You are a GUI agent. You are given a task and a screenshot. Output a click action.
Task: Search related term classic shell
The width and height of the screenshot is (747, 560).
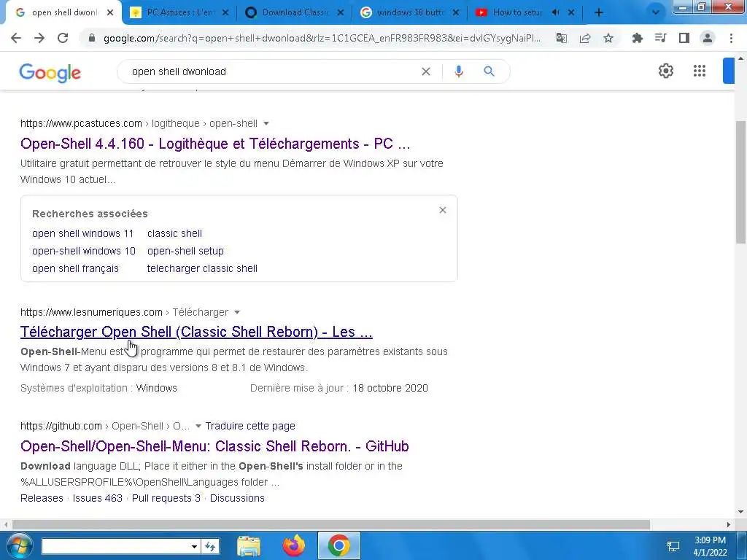174,233
